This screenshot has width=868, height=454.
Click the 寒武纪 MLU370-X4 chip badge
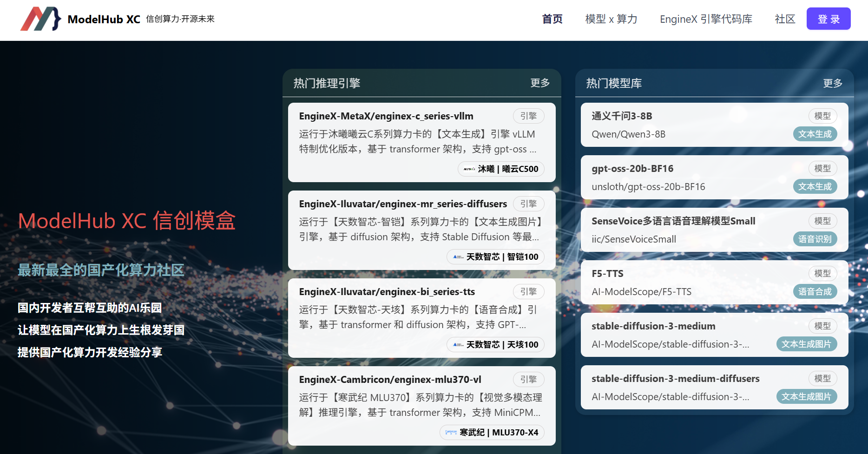(x=492, y=433)
